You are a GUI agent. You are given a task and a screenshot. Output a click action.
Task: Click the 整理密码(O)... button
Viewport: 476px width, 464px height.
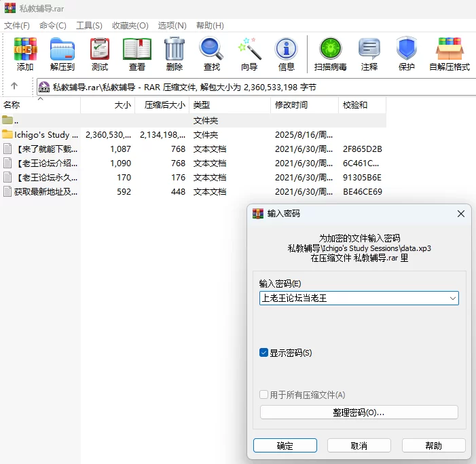coord(359,412)
